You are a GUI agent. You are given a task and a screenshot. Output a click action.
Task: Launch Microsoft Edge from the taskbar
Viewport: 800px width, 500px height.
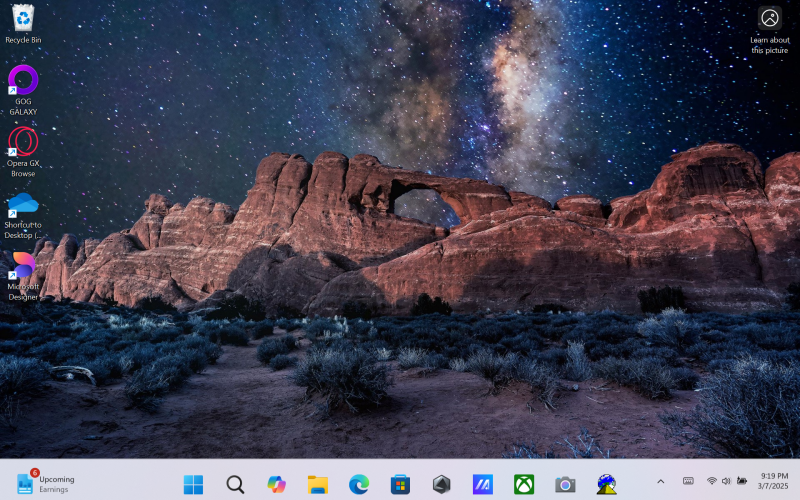[359, 484]
